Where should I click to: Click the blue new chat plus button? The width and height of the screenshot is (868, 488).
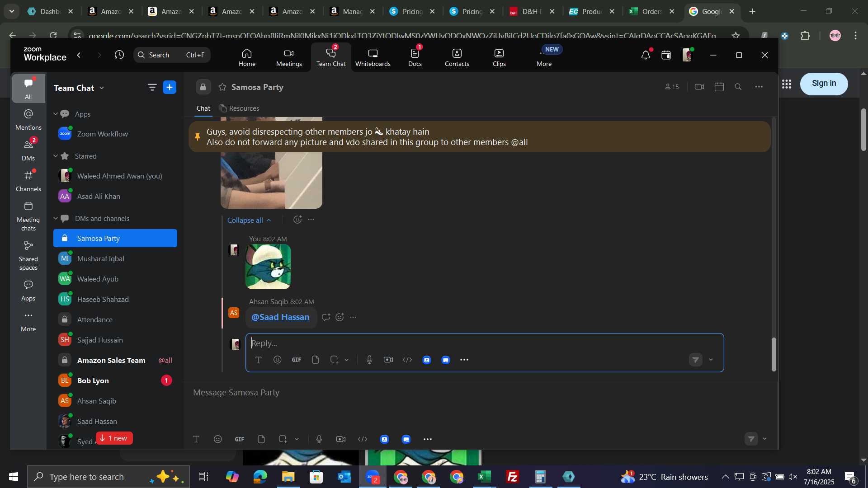(x=170, y=87)
